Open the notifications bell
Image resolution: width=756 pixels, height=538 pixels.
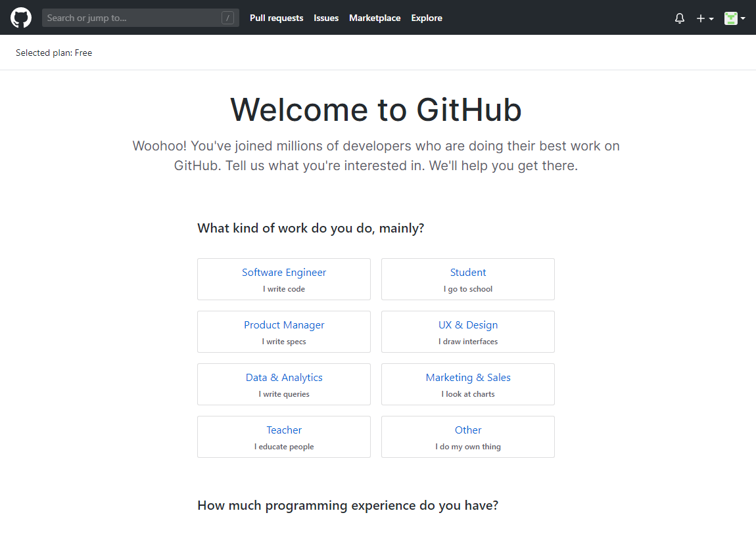pos(680,18)
